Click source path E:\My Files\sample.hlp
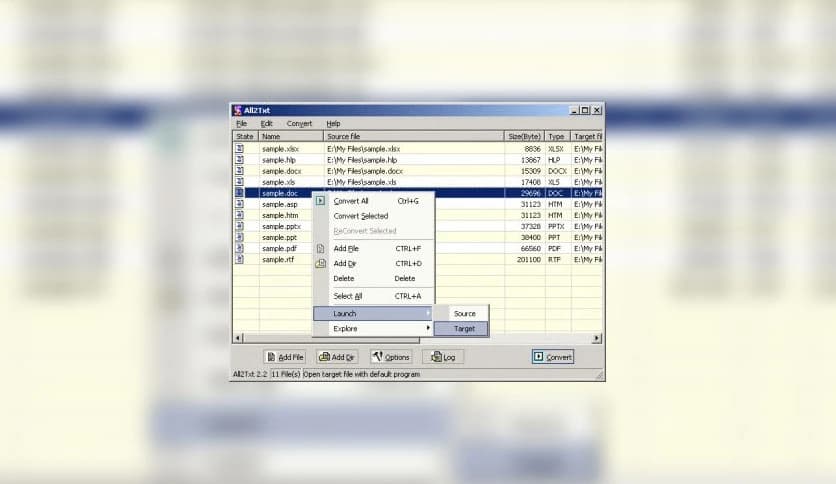Viewport: 836px width, 484px height. click(362, 160)
